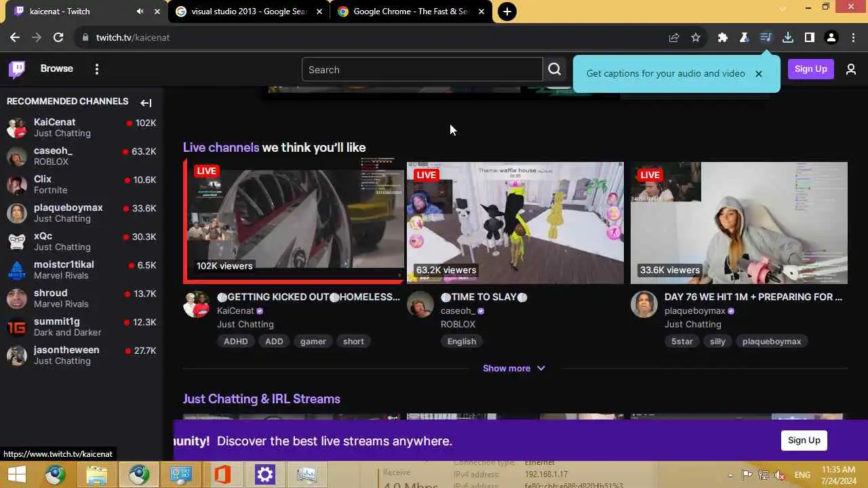Reload the Twitch page
Viewport: 868px width, 488px height.
58,37
